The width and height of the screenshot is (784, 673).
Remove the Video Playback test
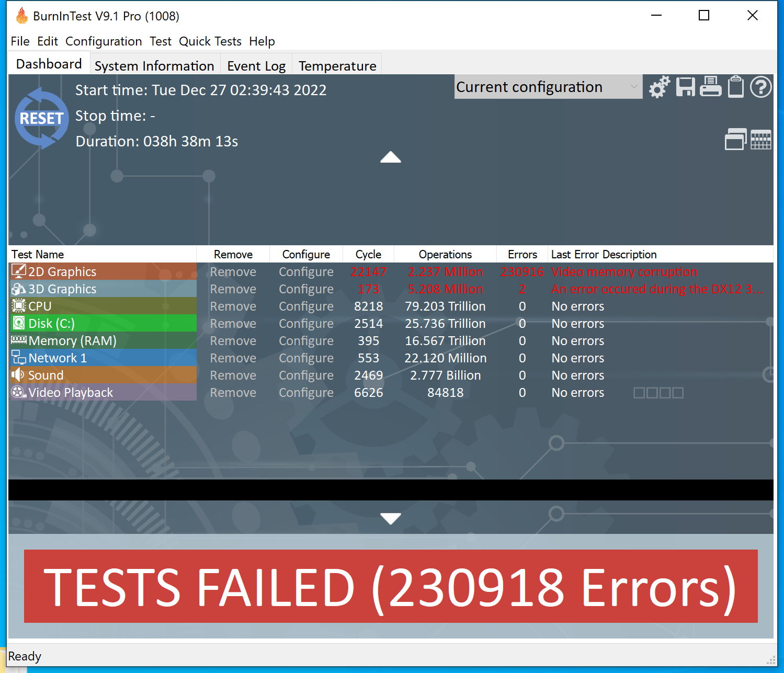233,393
